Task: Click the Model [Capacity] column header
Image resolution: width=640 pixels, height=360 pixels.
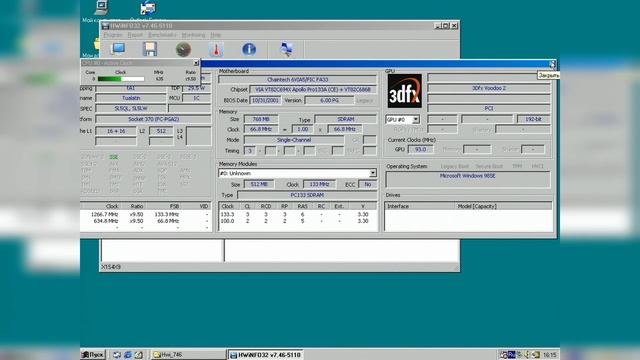Action: [477, 206]
